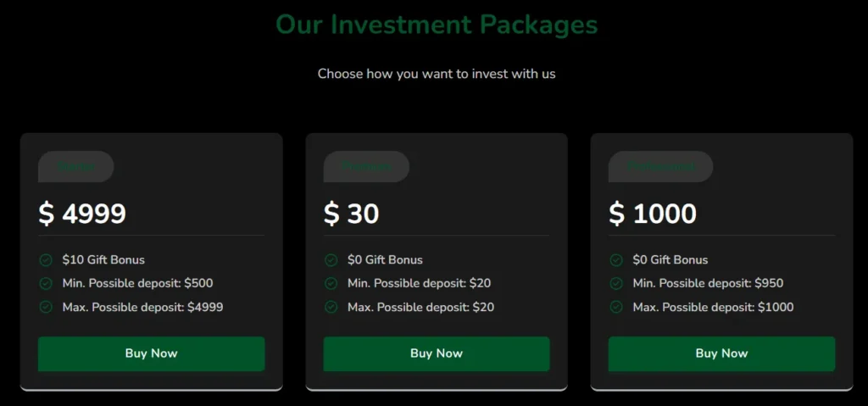Select the plan name badge above $ 4999
Screen dimensions: 868x406
click(76, 167)
